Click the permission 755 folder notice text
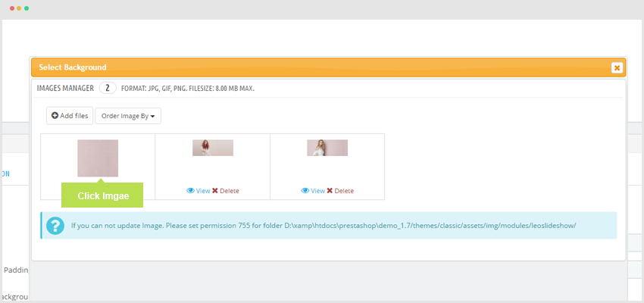The image size is (644, 303). (x=324, y=226)
